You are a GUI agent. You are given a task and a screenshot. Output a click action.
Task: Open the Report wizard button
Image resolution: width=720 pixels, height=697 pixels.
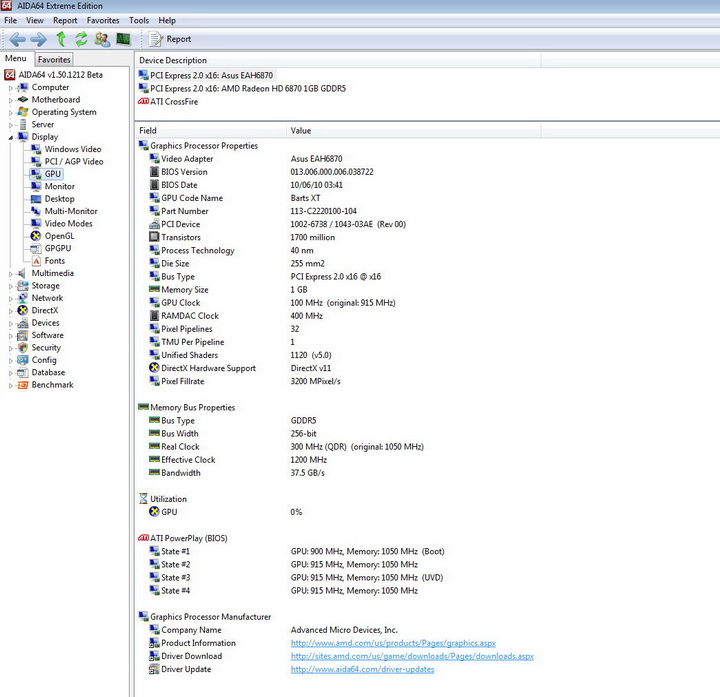tap(169, 39)
